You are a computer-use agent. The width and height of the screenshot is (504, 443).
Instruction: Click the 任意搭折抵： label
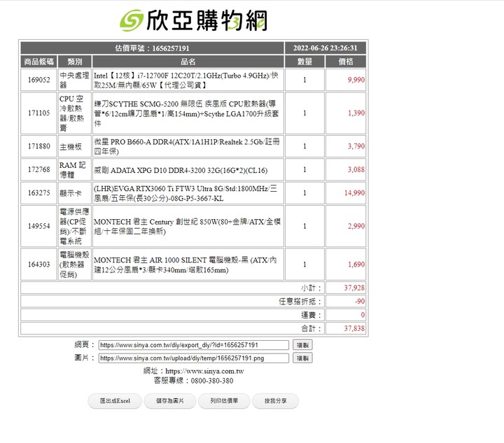click(300, 302)
